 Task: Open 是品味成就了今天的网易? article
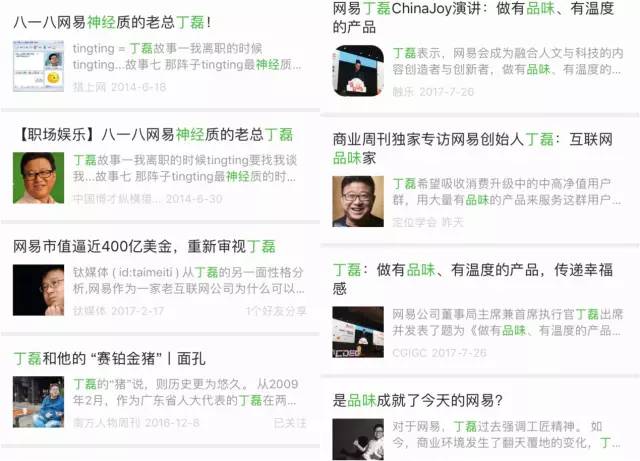[x=417, y=400]
